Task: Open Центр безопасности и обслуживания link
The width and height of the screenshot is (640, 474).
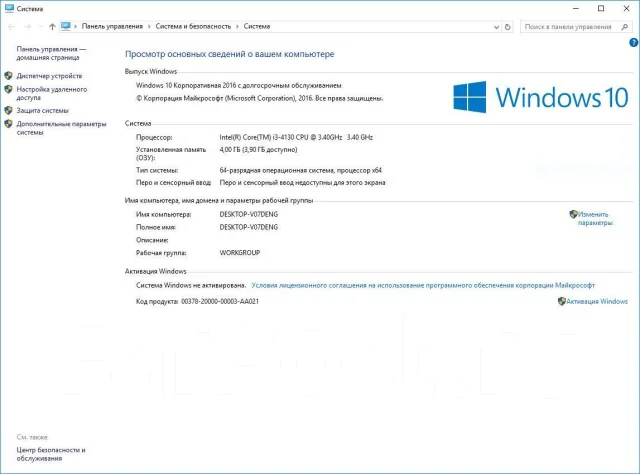Action: 51,454
